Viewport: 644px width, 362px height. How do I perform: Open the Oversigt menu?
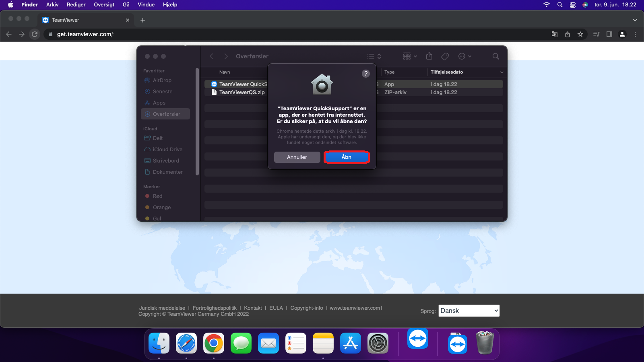point(104,5)
